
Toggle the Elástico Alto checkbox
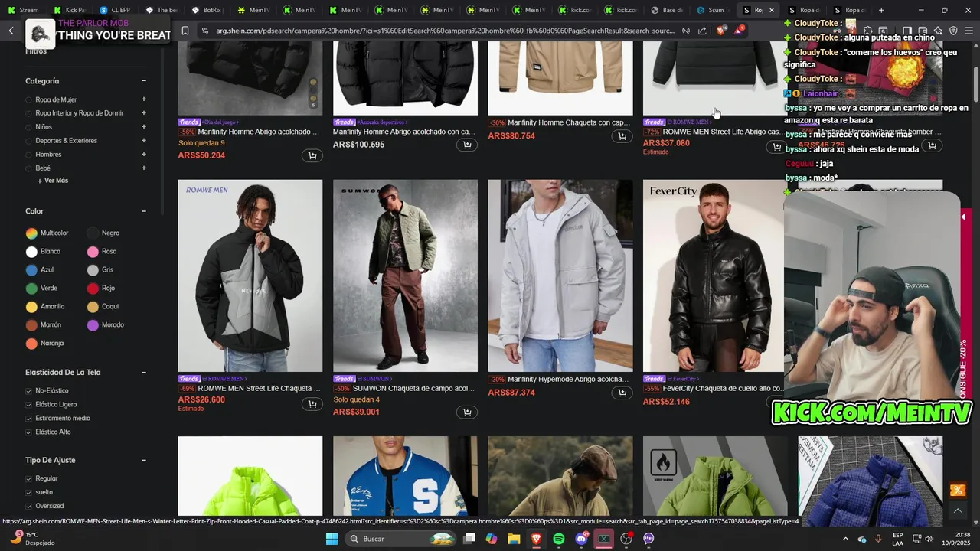tap(29, 432)
